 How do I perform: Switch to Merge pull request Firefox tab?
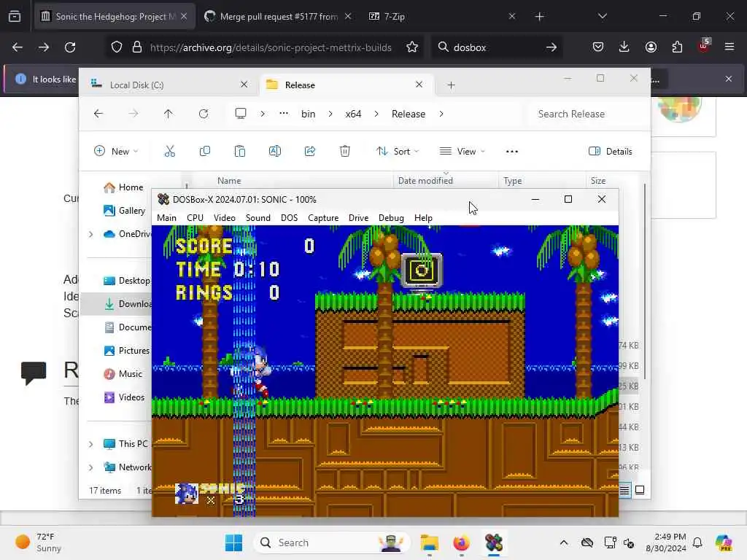pos(278,16)
